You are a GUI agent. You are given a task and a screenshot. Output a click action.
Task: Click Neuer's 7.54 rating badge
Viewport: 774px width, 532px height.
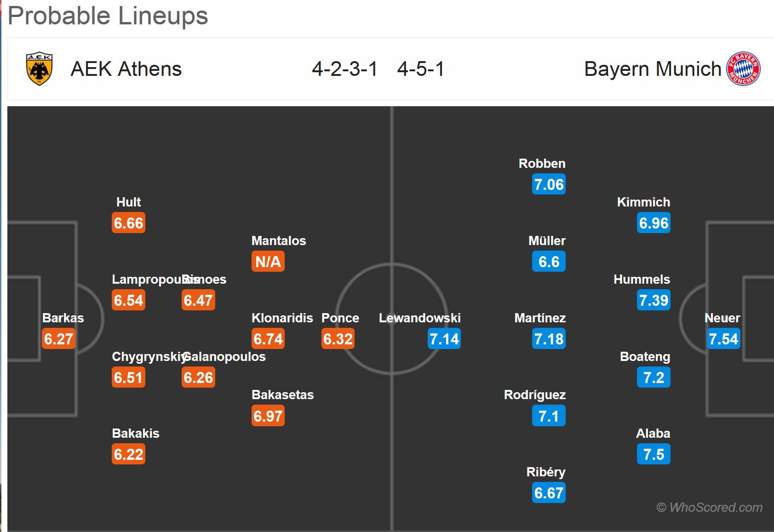[723, 339]
